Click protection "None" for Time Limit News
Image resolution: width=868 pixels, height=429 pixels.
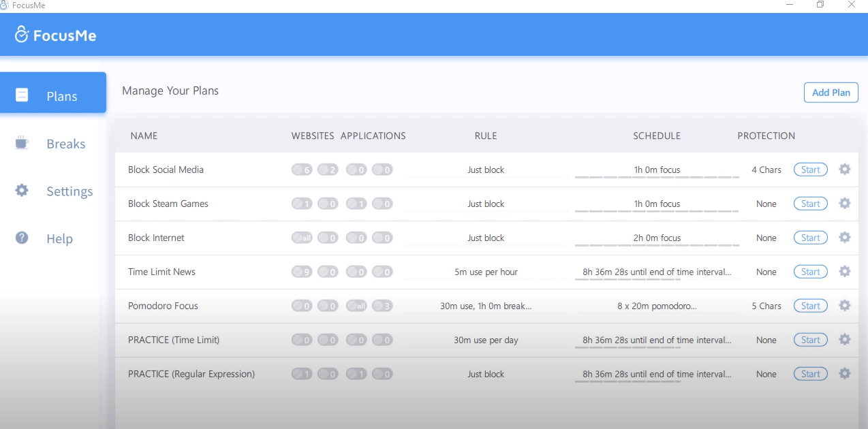[x=766, y=272]
